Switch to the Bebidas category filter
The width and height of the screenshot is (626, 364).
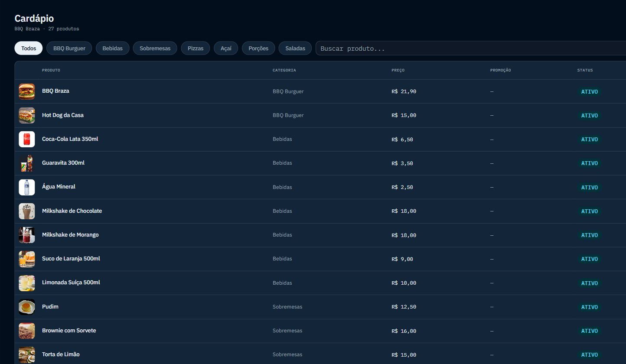113,48
